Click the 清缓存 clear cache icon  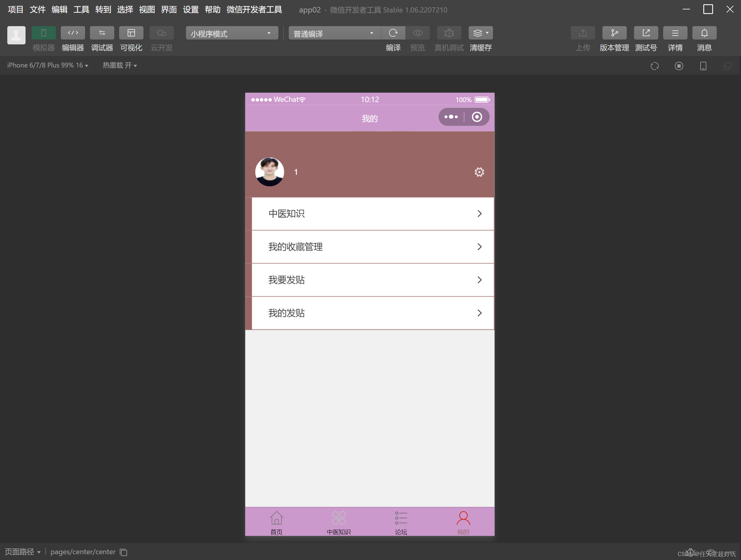[x=479, y=33]
